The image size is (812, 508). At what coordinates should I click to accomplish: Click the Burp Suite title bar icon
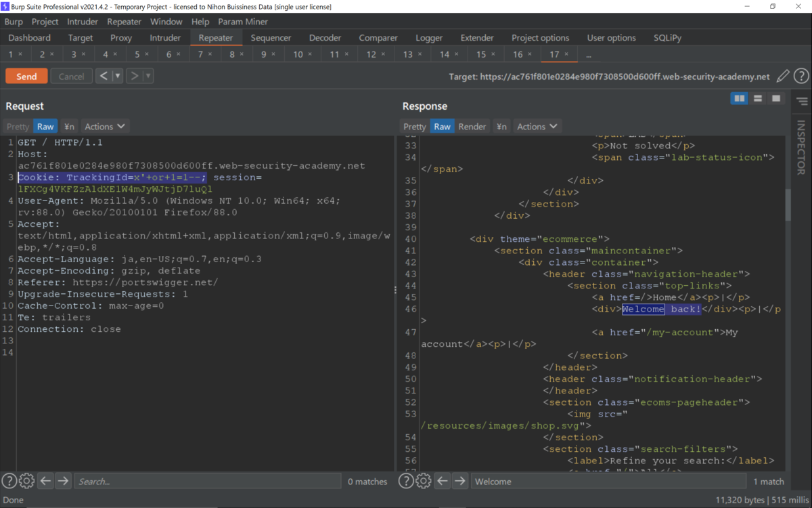point(5,6)
